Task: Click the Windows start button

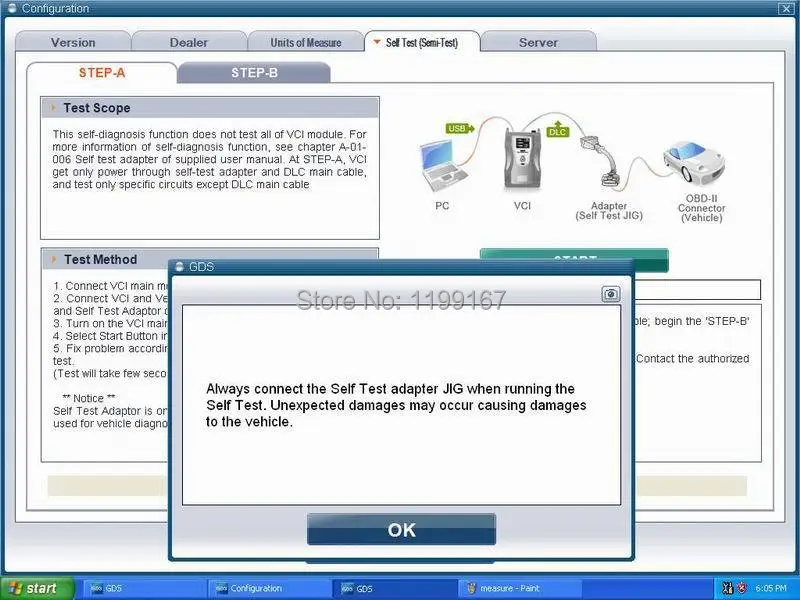Action: [37, 588]
